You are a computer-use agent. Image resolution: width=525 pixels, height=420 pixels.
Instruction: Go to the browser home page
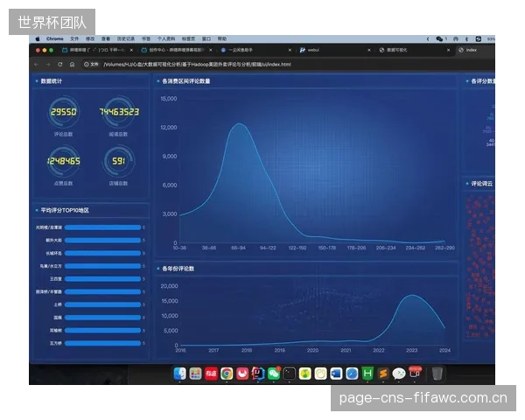(x=72, y=64)
